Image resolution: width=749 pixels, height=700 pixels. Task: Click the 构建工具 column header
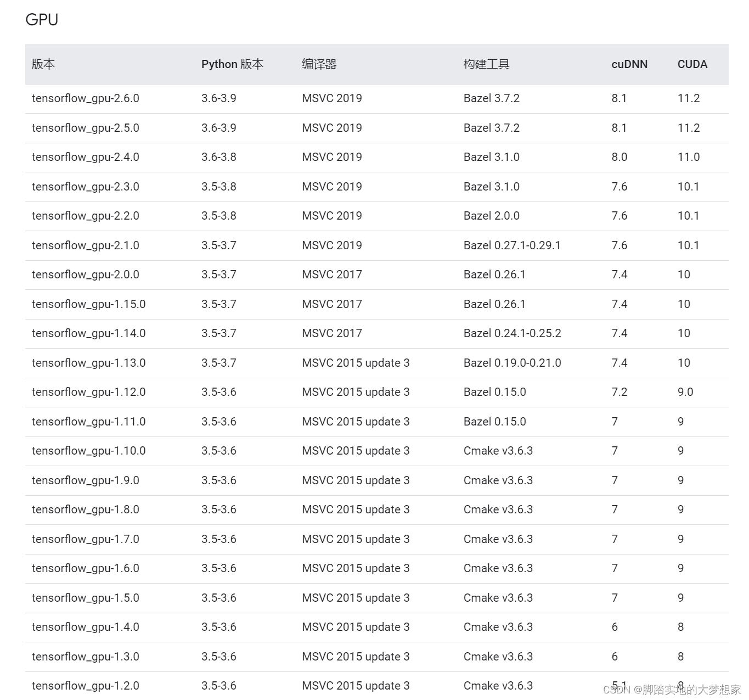point(487,64)
